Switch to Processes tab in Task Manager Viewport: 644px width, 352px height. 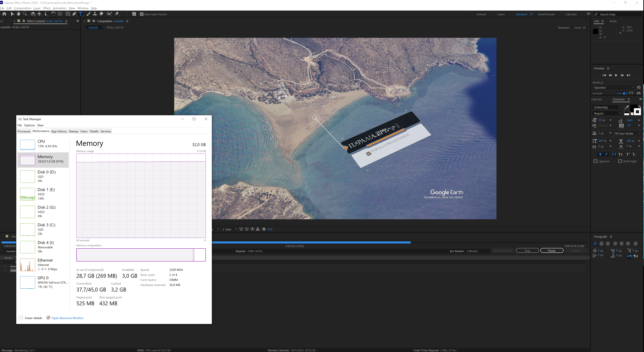coord(24,131)
